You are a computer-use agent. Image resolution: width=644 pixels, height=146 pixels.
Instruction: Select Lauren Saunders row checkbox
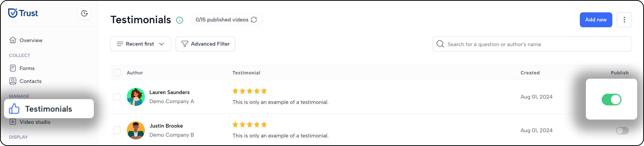click(117, 97)
